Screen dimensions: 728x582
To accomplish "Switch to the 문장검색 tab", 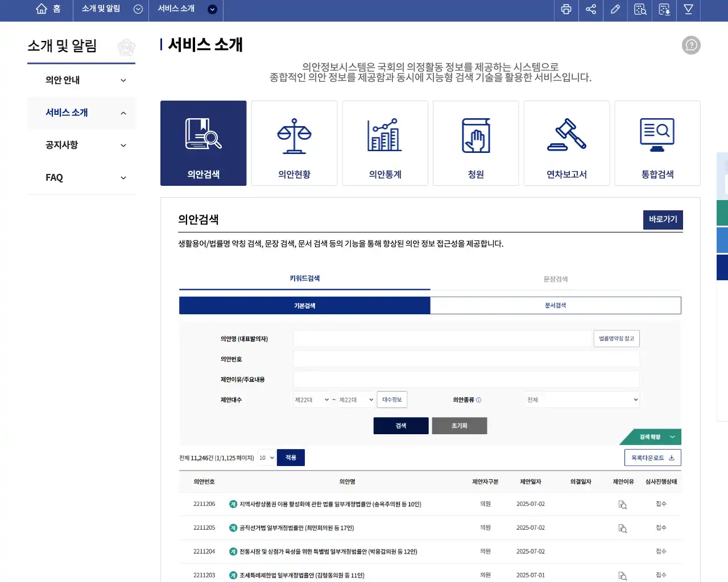I will (x=556, y=279).
